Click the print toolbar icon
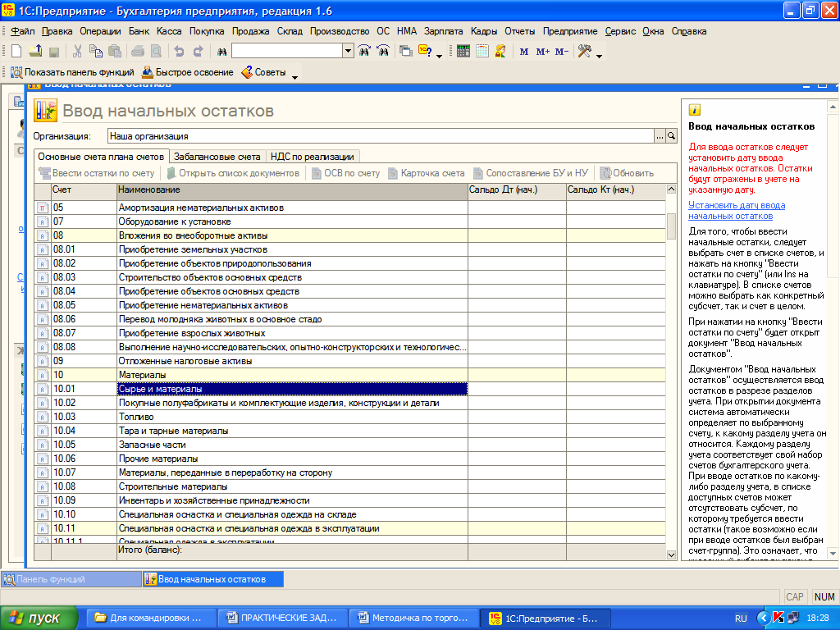The width and height of the screenshot is (840, 630). pos(138,52)
